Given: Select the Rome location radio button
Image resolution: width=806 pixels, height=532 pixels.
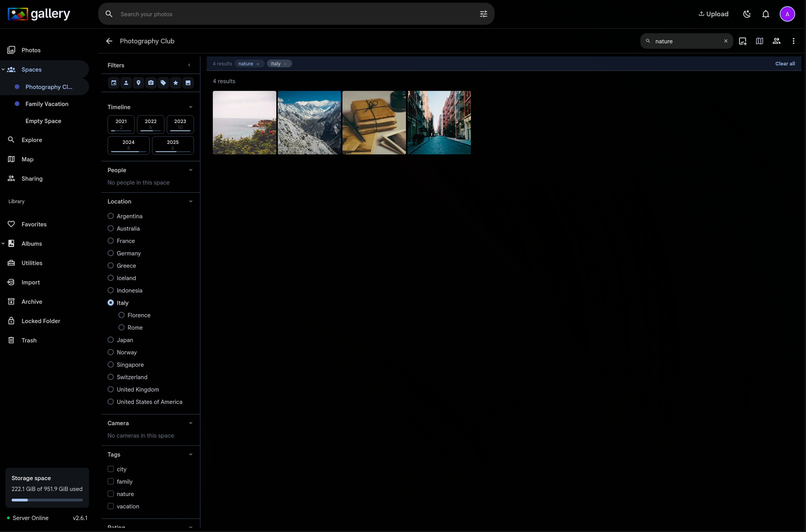Looking at the screenshot, I should point(121,328).
